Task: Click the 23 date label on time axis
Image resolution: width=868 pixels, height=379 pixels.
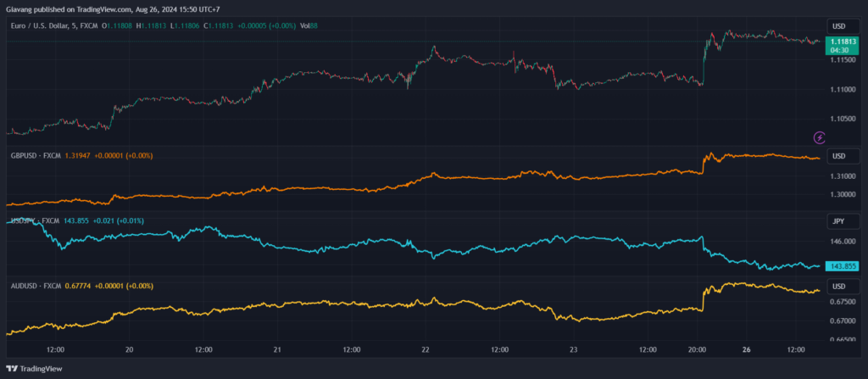Action: click(x=574, y=348)
